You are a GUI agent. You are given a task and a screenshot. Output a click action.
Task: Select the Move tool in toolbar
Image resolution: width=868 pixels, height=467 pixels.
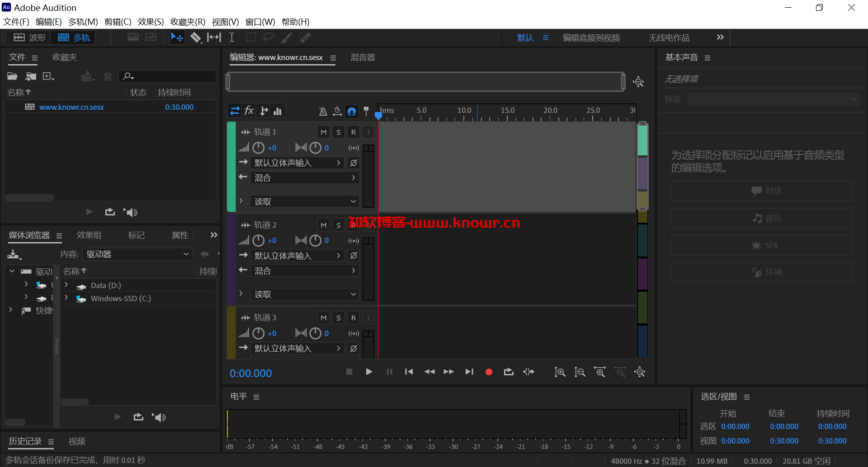pos(177,37)
